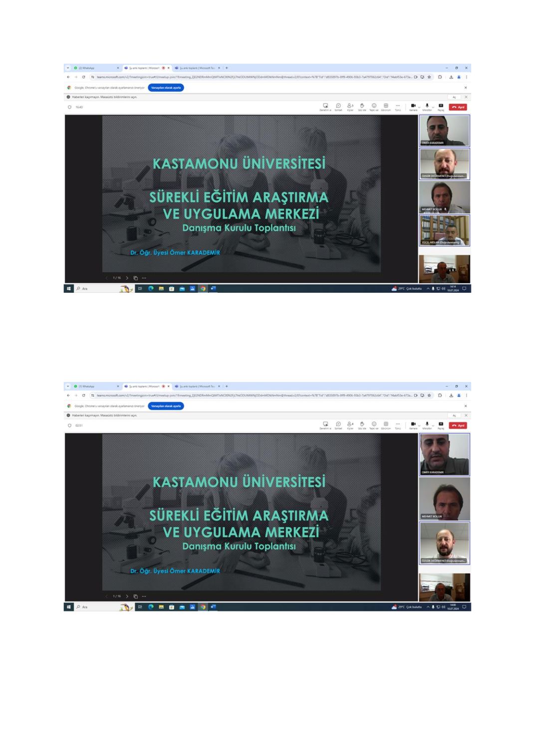Raise hand with Söz iste, bottom screenshot
The width and height of the screenshot is (535, 756).
coord(362,425)
